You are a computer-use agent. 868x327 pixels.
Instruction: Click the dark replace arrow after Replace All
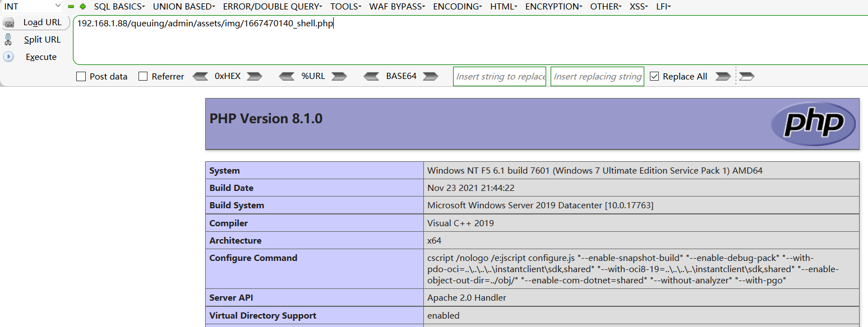pyautogui.click(x=723, y=76)
